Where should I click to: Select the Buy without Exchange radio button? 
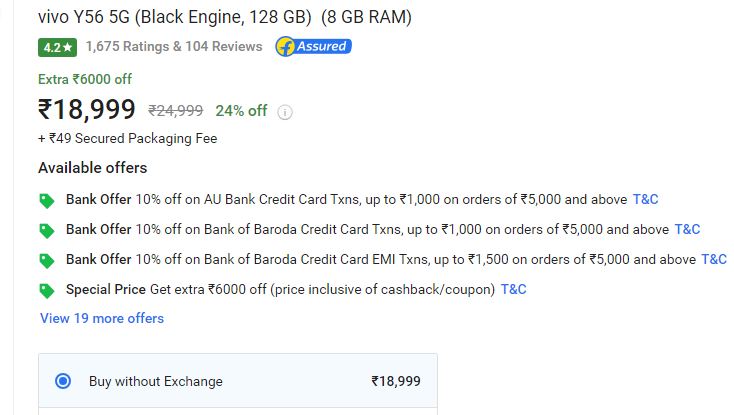pos(63,381)
